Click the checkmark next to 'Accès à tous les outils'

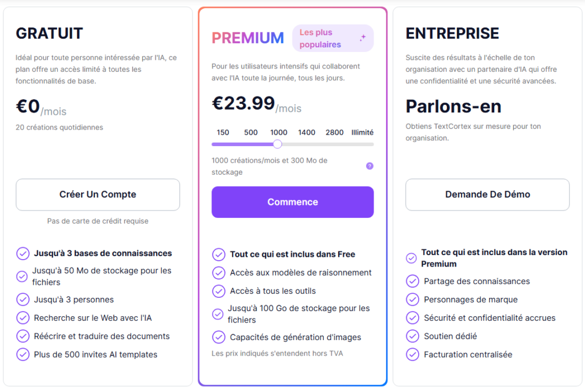(219, 291)
